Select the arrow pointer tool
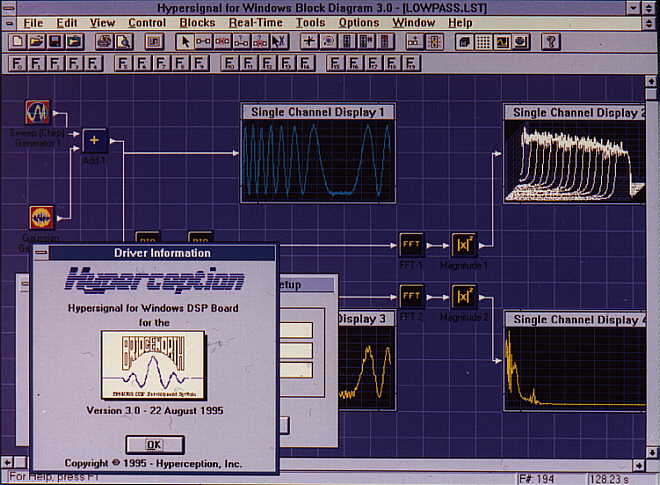660x485 pixels. point(185,42)
